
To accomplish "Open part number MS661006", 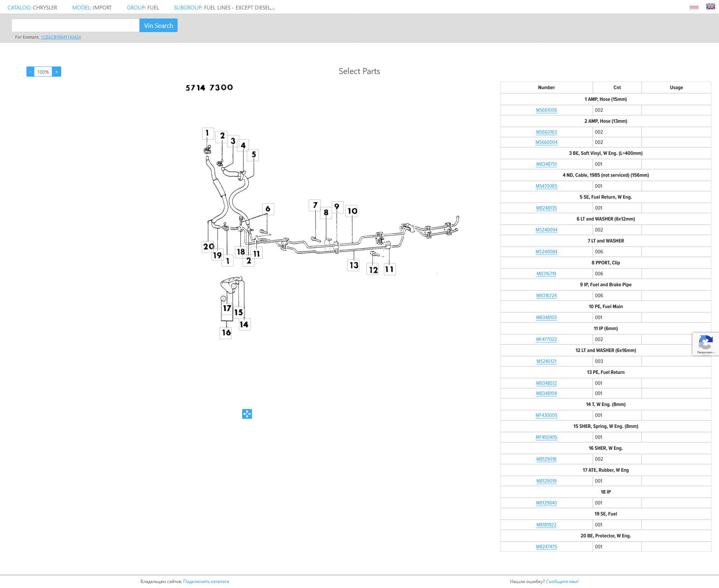I will [546, 110].
